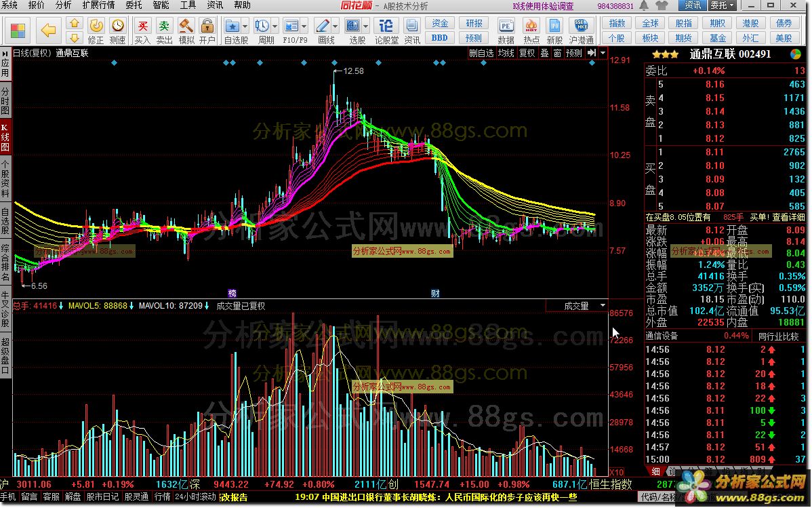
Task: Expand the 选股 dropdown arrow
Action: tap(365, 26)
